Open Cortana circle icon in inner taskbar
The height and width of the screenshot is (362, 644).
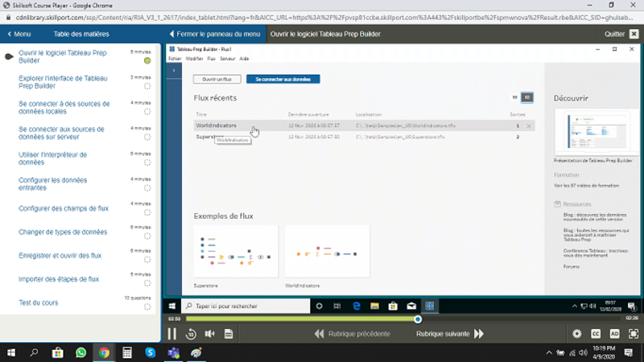coord(319,306)
